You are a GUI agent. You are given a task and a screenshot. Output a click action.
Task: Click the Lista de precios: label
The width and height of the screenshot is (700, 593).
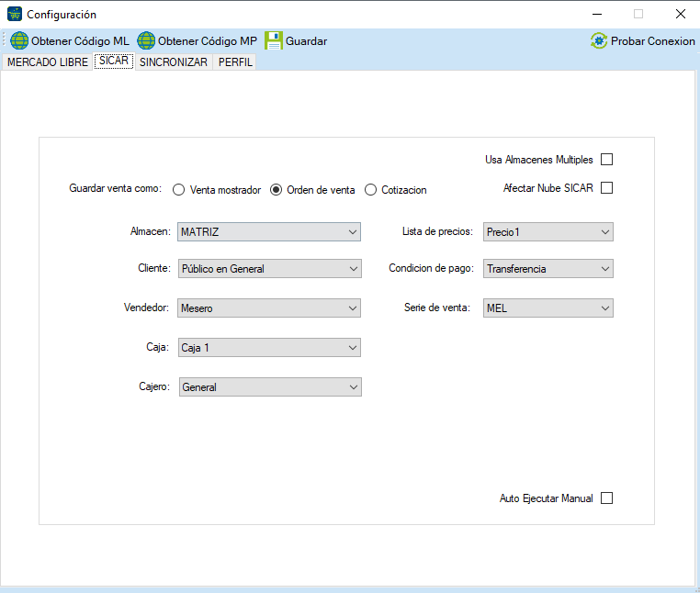click(x=437, y=231)
